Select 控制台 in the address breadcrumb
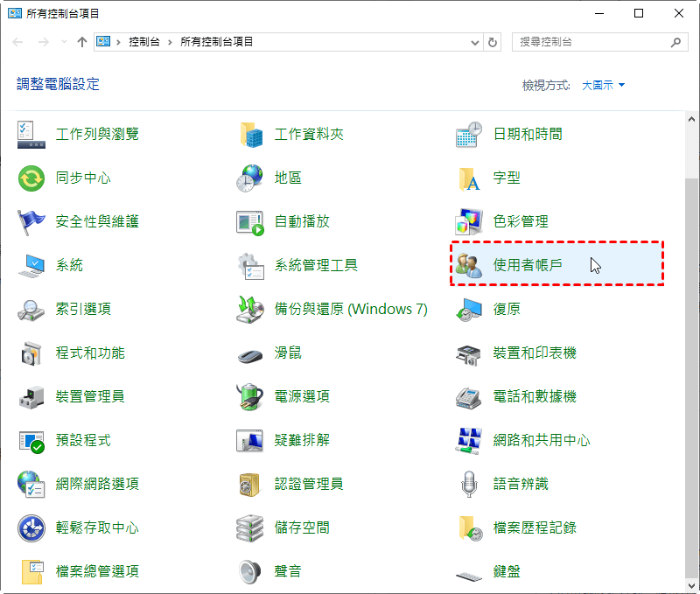Image resolution: width=700 pixels, height=594 pixels. pyautogui.click(x=145, y=42)
